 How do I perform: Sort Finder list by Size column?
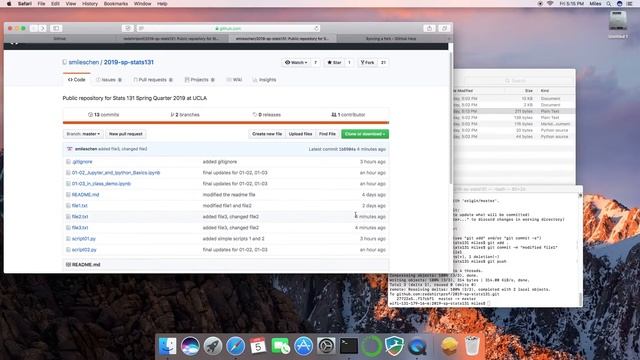click(x=529, y=91)
